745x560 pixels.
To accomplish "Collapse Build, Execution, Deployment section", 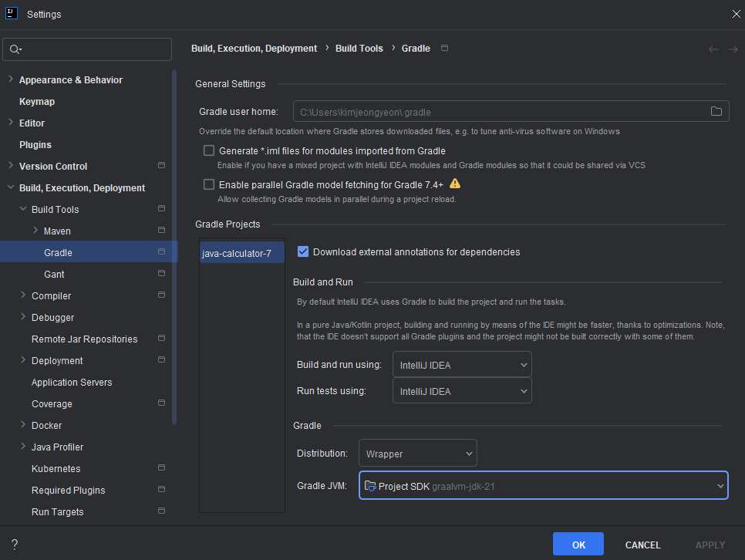I will pos(11,187).
